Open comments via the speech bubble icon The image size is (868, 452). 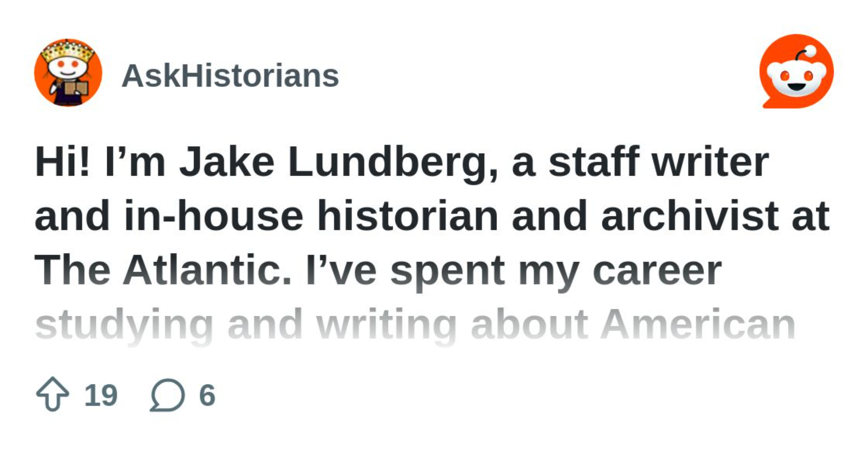click(167, 395)
